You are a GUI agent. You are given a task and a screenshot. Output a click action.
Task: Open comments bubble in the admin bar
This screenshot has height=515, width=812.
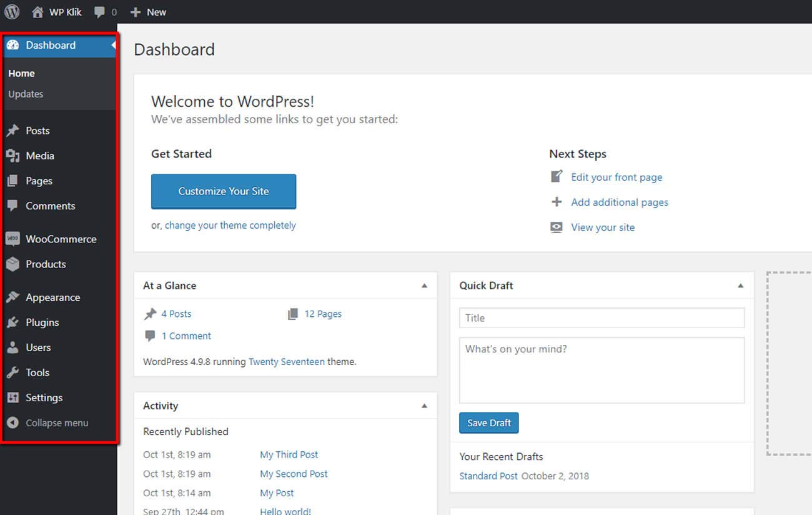(99, 12)
